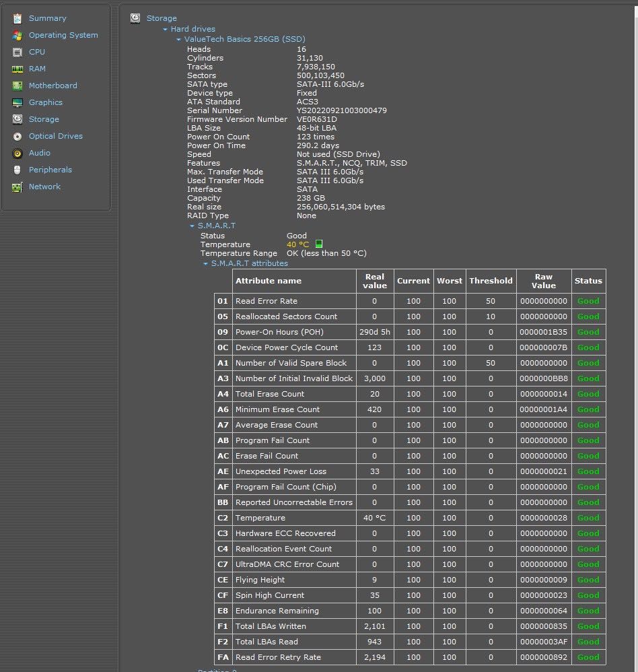Click the Total LBAs Written attribute
The width and height of the screenshot is (638, 672).
coord(271,626)
